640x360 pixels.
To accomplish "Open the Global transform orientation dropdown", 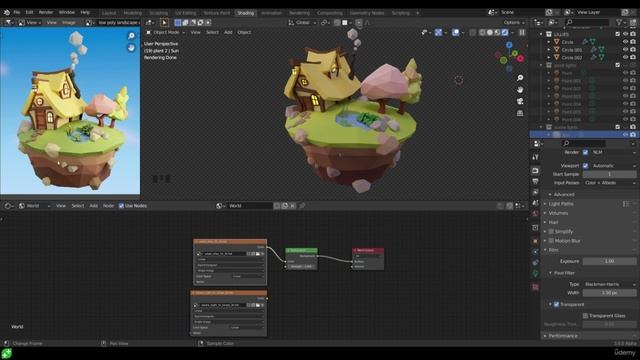I will [x=302, y=22].
